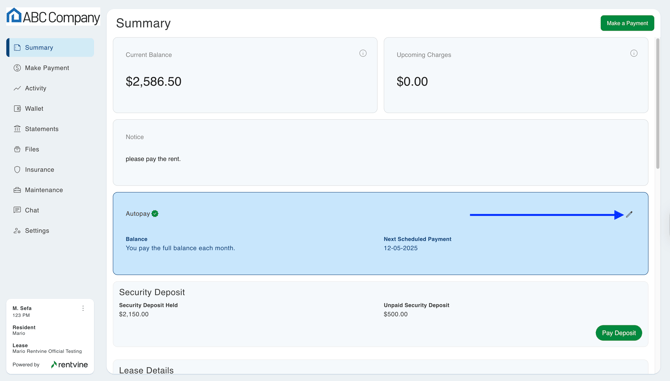Click the Maintenance toolbox icon
Screen dimensions: 670x381
pos(17,190)
